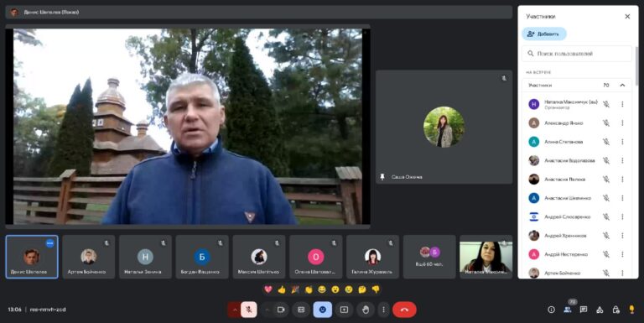This screenshot has height=323, width=644.
Task: Open three-dot menu for Андрей Слюсаренко
Action: pos(623,216)
